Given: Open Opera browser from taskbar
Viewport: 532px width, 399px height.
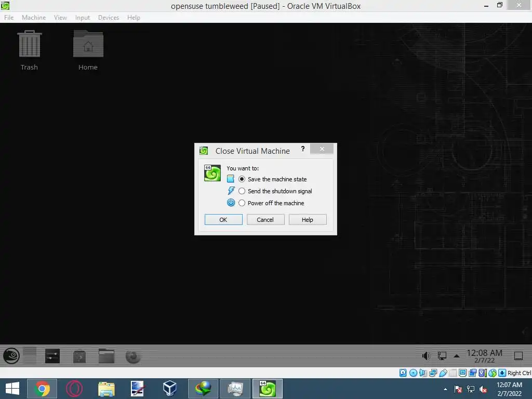Looking at the screenshot, I should (74, 389).
